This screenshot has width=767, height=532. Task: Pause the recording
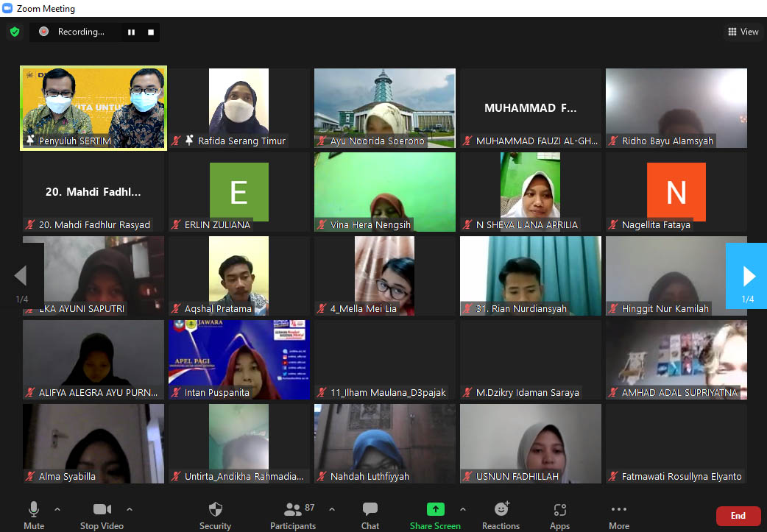[x=132, y=32]
